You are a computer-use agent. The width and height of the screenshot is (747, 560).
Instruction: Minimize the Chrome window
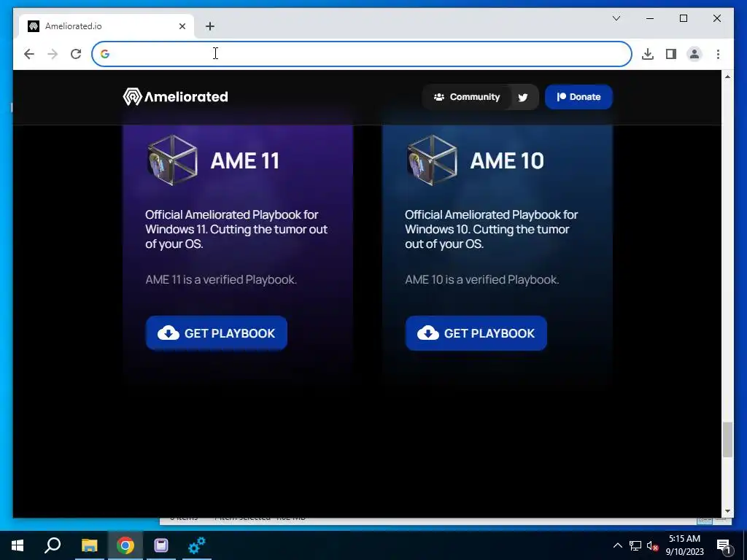650,18
